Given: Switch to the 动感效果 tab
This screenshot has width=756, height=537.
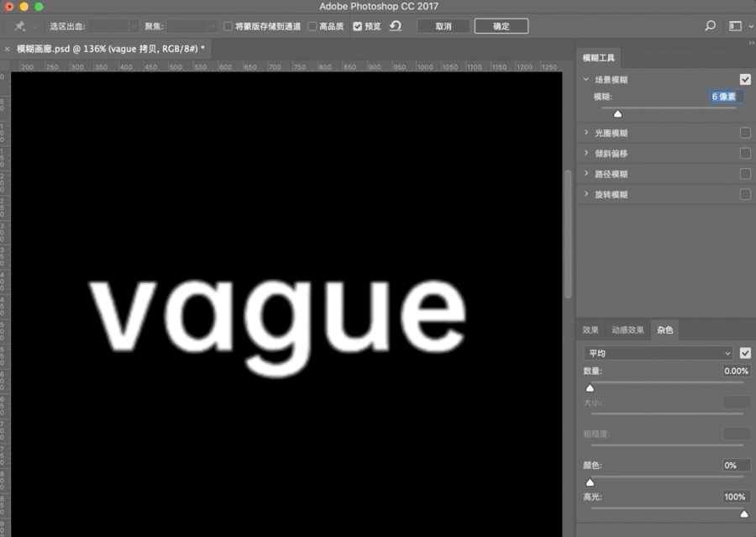Looking at the screenshot, I should pos(627,330).
